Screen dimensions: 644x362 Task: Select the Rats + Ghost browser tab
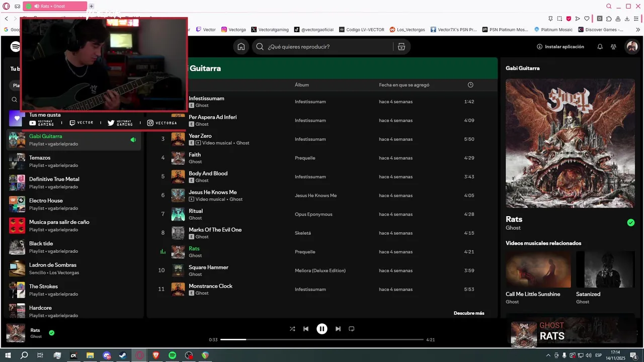point(55,6)
